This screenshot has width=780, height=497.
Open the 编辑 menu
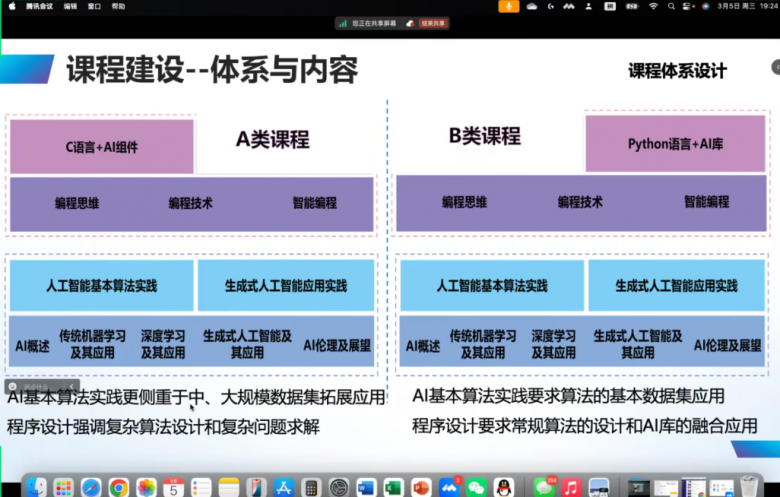(70, 6)
